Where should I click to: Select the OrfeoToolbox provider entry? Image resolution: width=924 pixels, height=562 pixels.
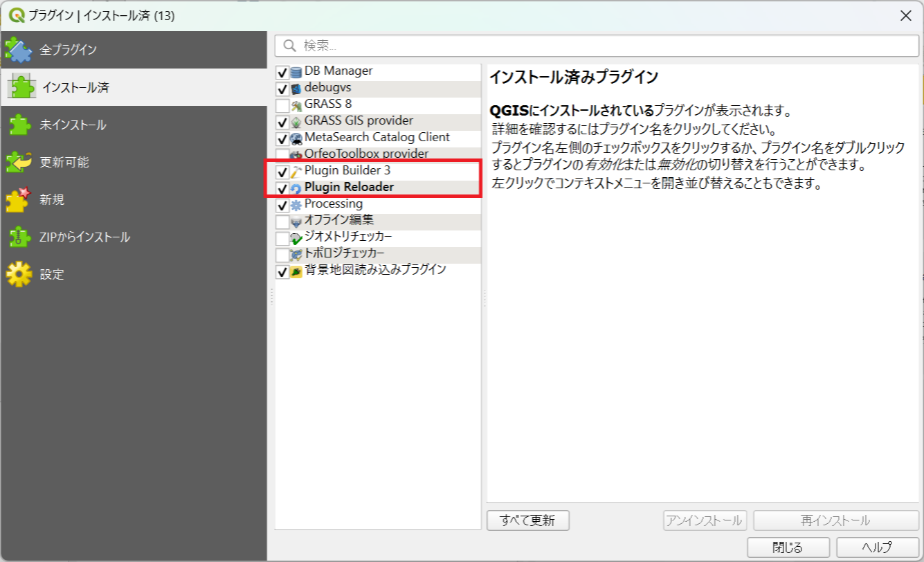(366, 154)
